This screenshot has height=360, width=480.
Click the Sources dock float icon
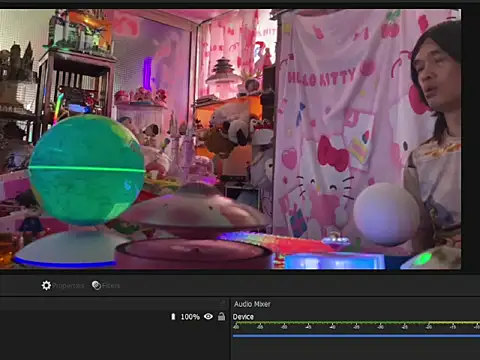tap(223, 304)
